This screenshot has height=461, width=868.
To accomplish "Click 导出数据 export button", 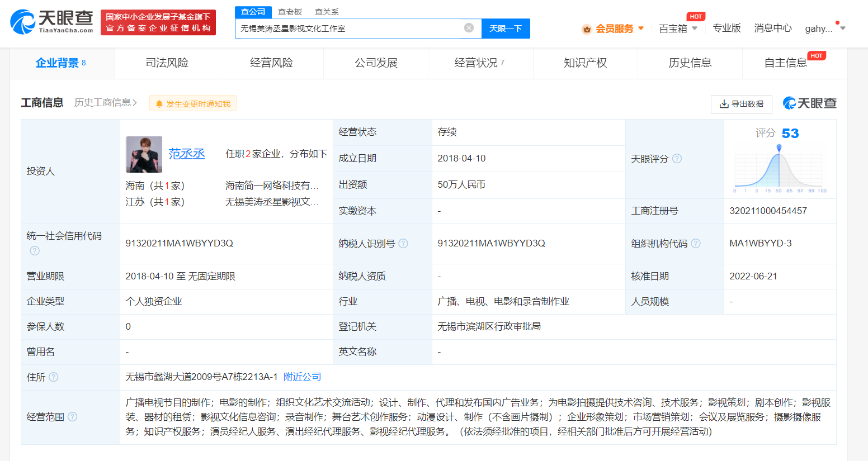I will click(x=742, y=104).
